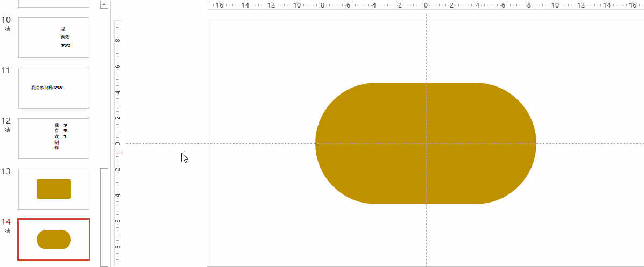Select slide 12 thumbnail
The width and height of the screenshot is (644, 267).
54,139
